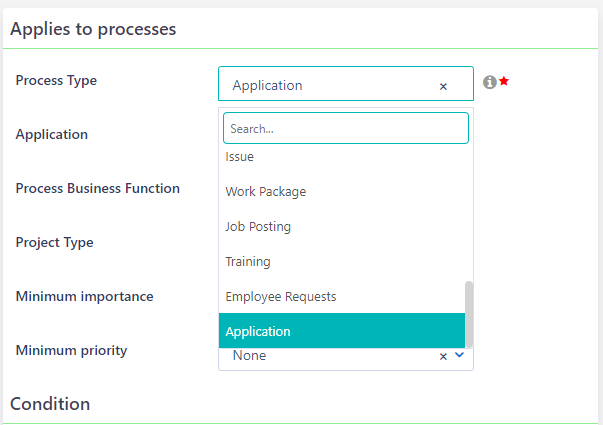The width and height of the screenshot is (603, 425).
Task: Choose Work Package from the list
Action: tap(266, 192)
